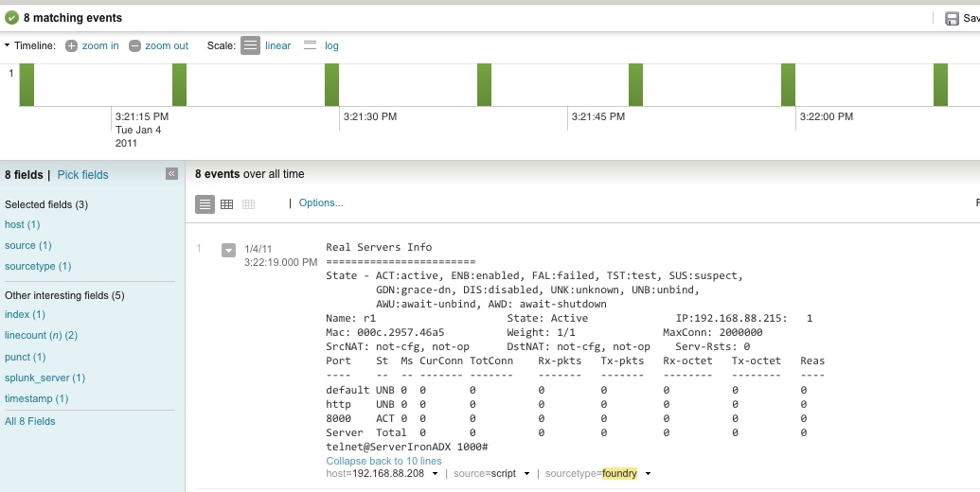Click the first timeline bar at far left
The width and height of the screenshot is (980, 492).
27,84
